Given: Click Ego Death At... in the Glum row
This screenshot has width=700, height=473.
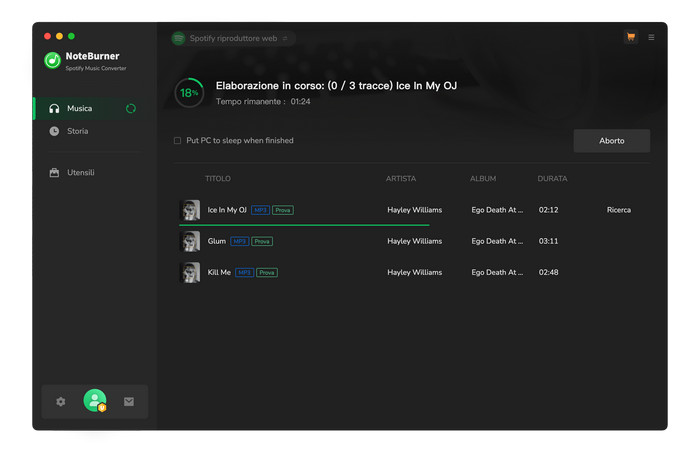Looking at the screenshot, I should click(x=497, y=241).
